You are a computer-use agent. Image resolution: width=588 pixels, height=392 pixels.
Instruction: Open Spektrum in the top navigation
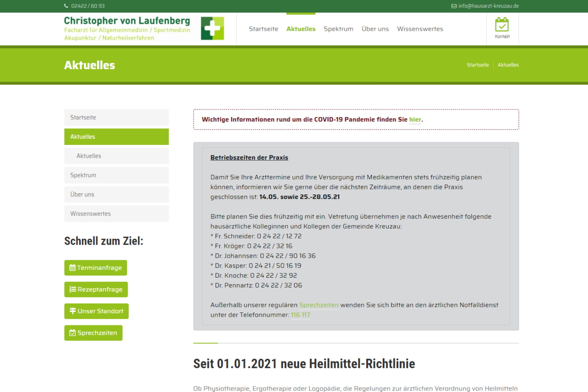338,29
